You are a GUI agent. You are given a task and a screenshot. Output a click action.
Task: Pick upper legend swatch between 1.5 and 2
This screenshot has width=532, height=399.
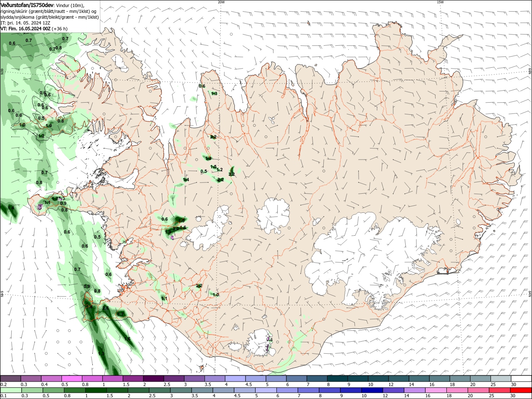pyautogui.click(x=133, y=379)
